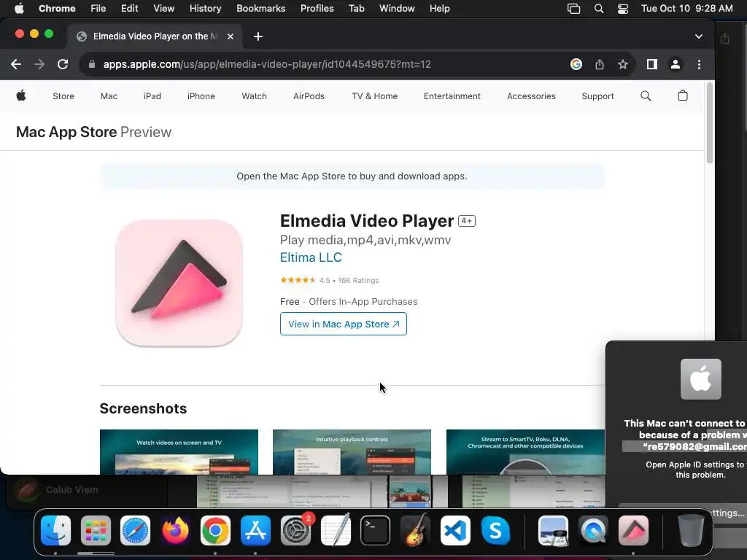Go to the iPhone navigation link
This screenshot has height=560, width=747.
click(201, 96)
